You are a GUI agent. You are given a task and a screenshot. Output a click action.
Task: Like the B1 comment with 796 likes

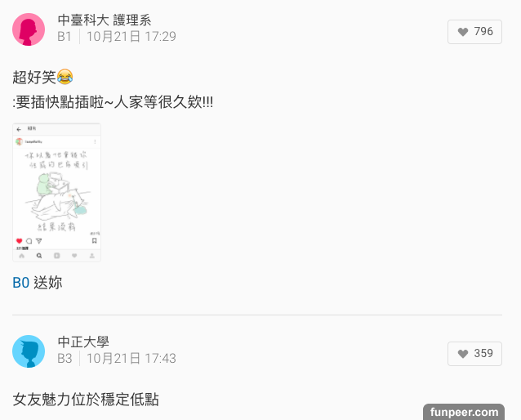(x=474, y=32)
